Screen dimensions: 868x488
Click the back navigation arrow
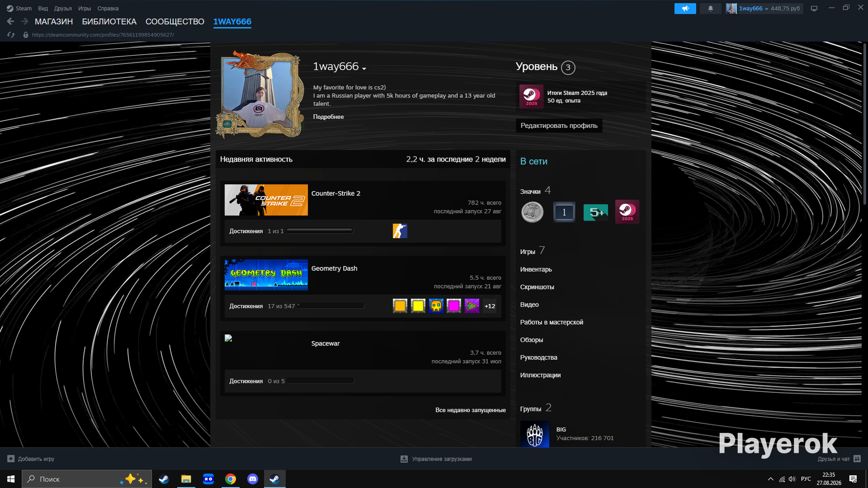11,21
